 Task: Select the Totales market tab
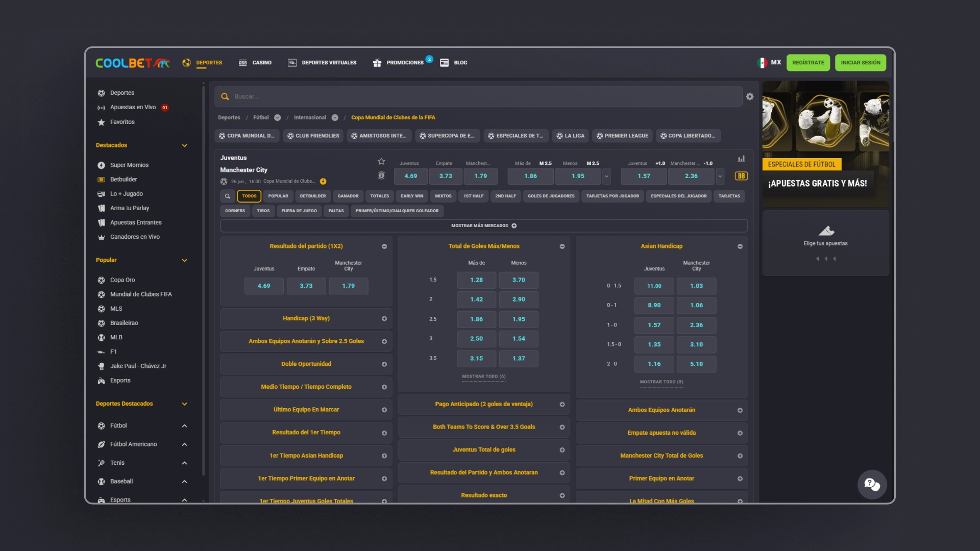(x=380, y=196)
